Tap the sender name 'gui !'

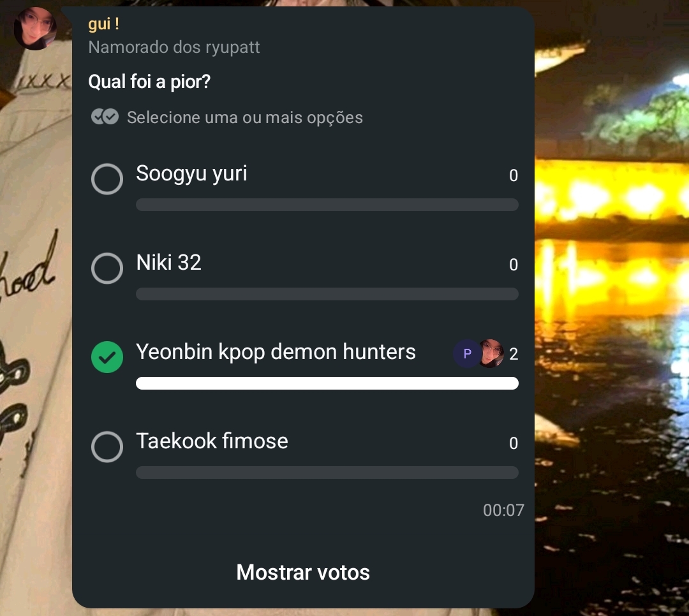tap(104, 24)
